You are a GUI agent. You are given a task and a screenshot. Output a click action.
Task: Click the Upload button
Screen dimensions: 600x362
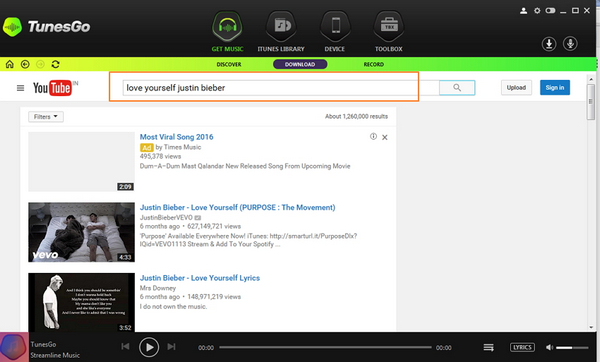(x=516, y=88)
